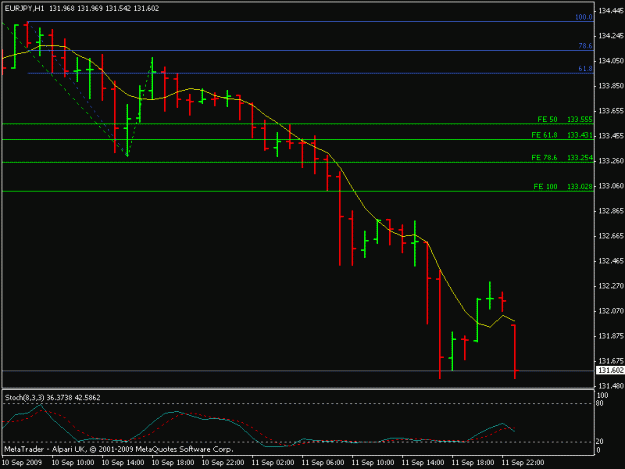
Task: Click the 10 Sep 2009 date label
Action: tap(22, 463)
